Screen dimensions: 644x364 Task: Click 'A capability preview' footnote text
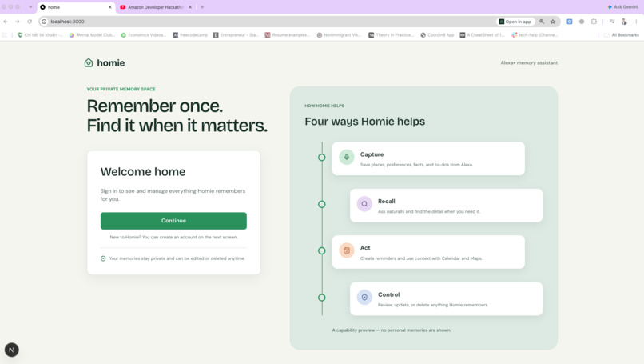[392, 330]
